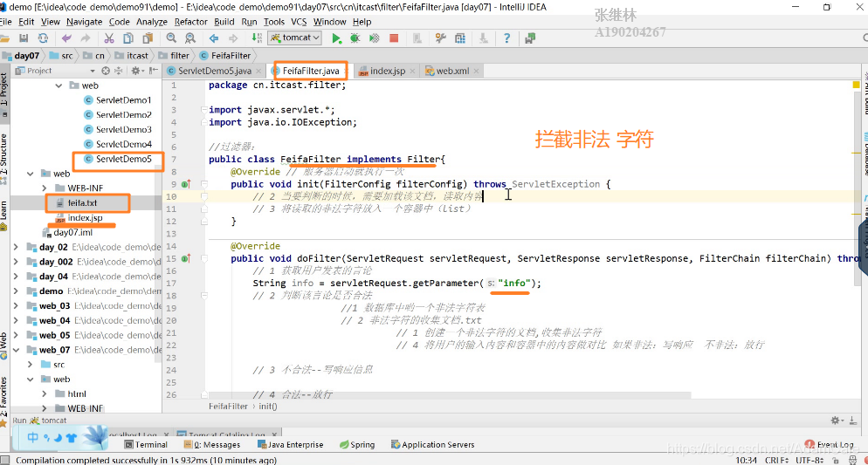This screenshot has height=465, width=868.
Task: Toggle tool window buttons in status bar
Action: tap(5, 460)
